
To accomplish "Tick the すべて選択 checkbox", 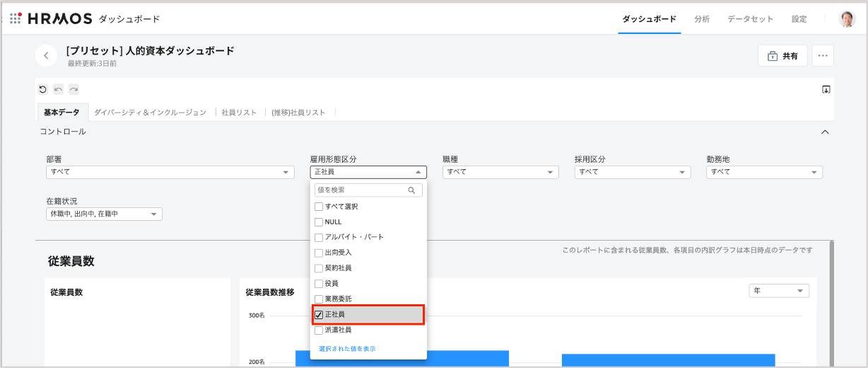I will pyautogui.click(x=319, y=207).
